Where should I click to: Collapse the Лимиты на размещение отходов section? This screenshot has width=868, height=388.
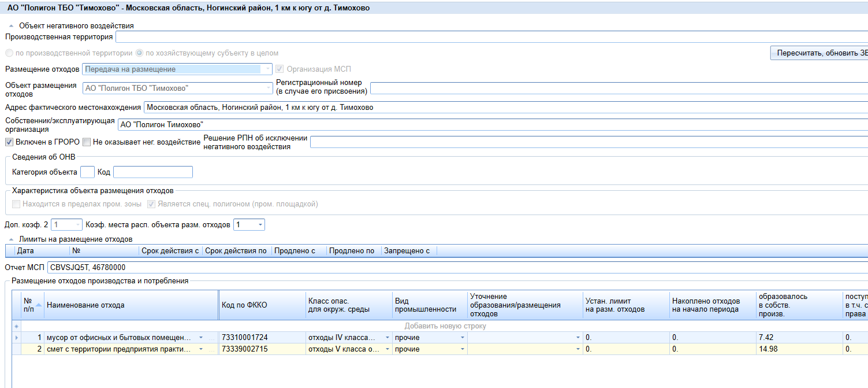pyautogui.click(x=11, y=239)
